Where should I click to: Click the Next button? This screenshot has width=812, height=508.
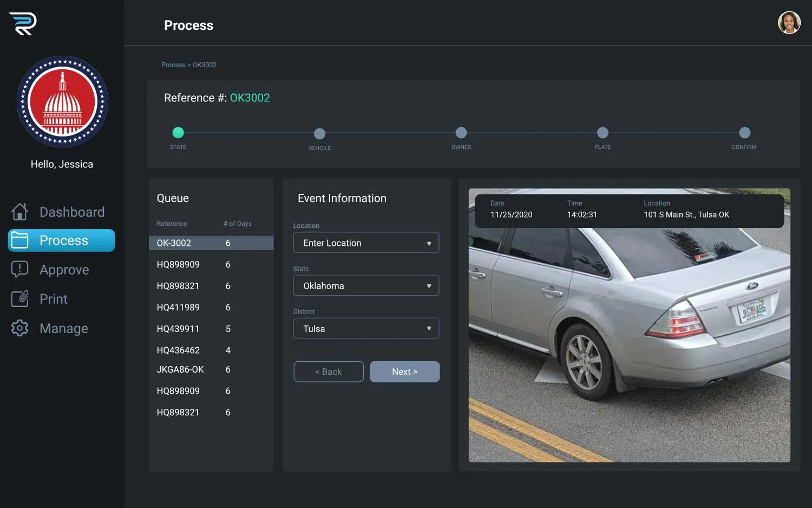[x=405, y=372]
